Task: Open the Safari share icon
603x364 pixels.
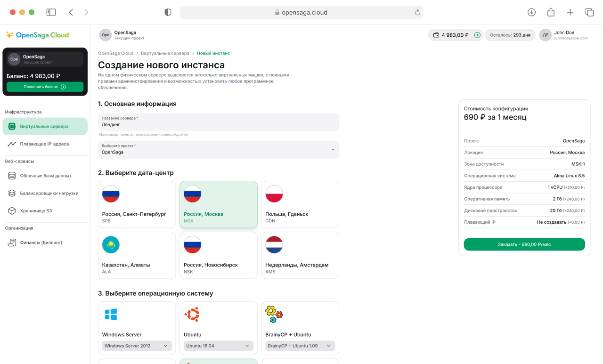Action: click(x=551, y=12)
